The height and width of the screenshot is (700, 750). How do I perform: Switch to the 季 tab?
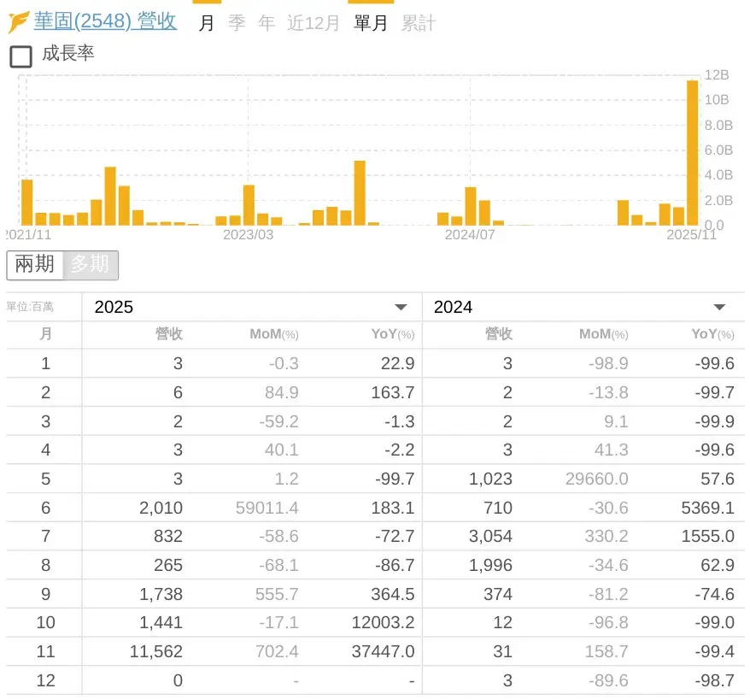click(x=237, y=23)
